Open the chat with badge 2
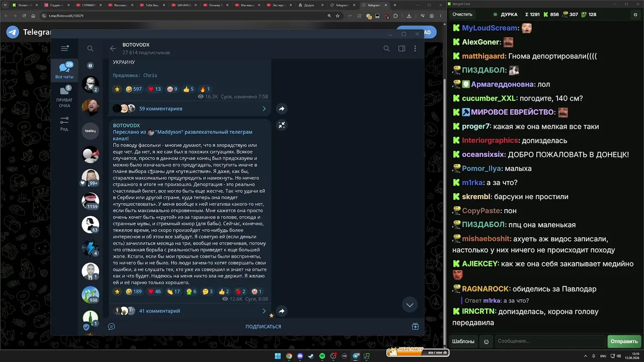The width and height of the screenshot is (644, 362). point(91,84)
